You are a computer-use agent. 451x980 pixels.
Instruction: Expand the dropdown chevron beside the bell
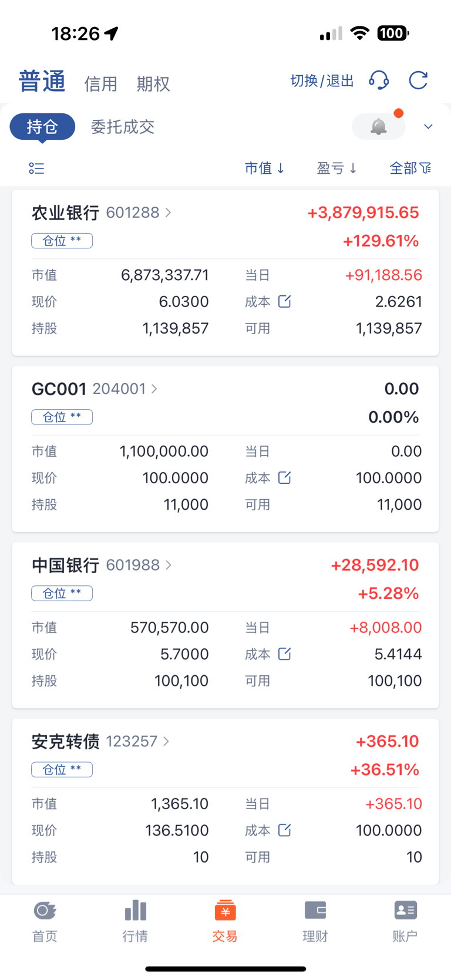tap(429, 126)
